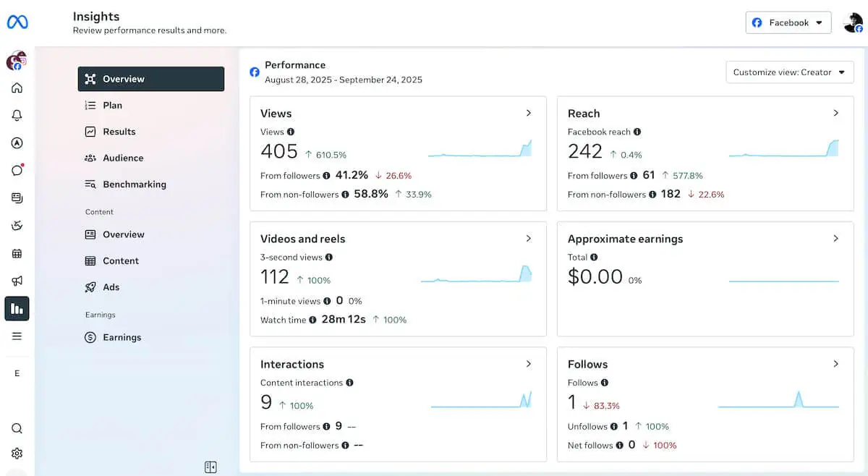Open the Messages chat bubble icon
This screenshot has height=476, width=868.
(x=17, y=170)
